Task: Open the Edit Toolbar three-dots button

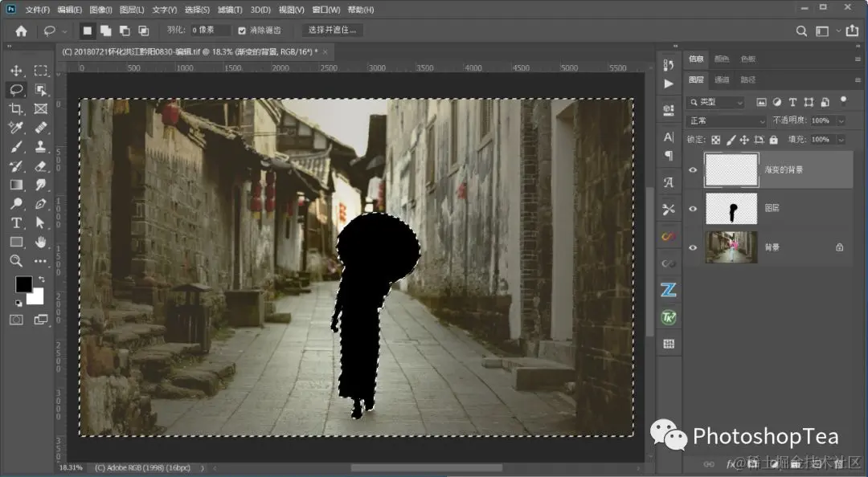Action: [40, 261]
